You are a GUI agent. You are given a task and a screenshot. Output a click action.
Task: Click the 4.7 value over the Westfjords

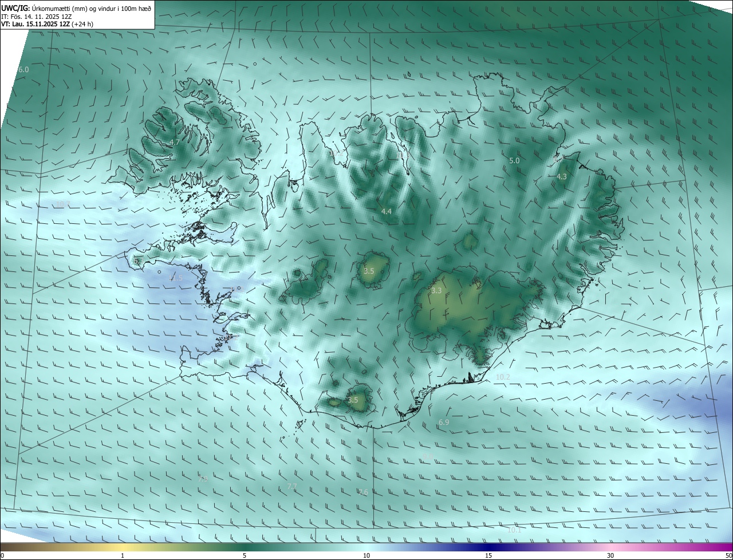[x=175, y=142]
